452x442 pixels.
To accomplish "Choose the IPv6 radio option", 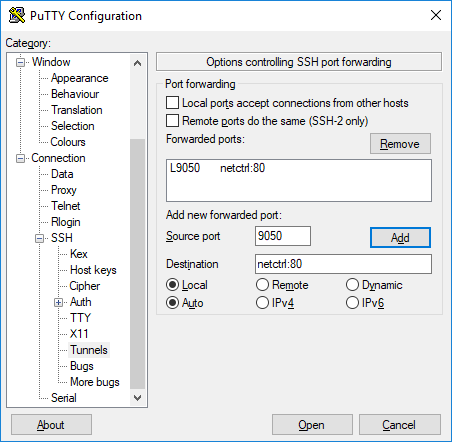I will tap(352, 303).
